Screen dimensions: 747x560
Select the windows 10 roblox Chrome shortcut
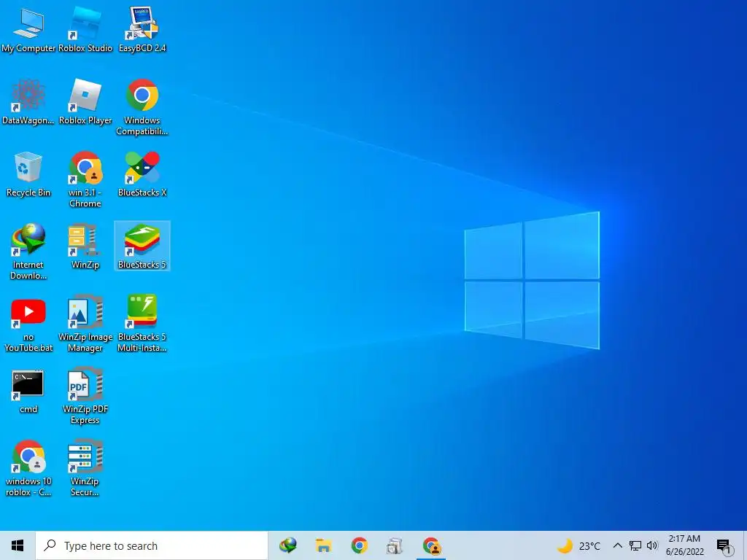(x=28, y=469)
